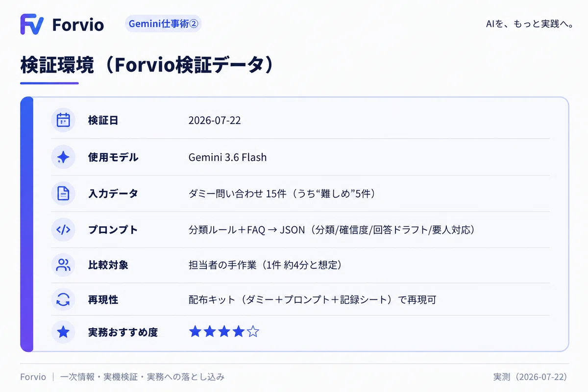
Task: Click the first filled star of the rating
Action: pos(195,332)
